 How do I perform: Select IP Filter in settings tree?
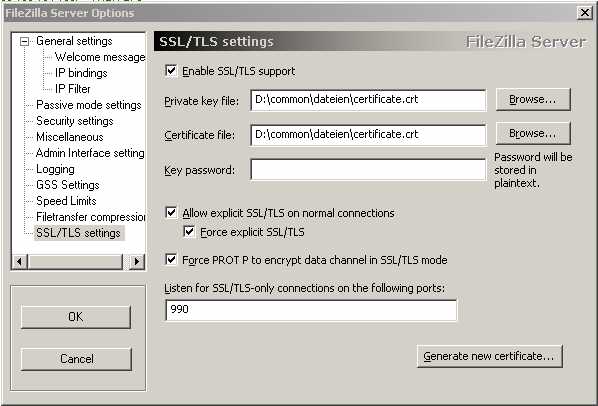[x=72, y=89]
